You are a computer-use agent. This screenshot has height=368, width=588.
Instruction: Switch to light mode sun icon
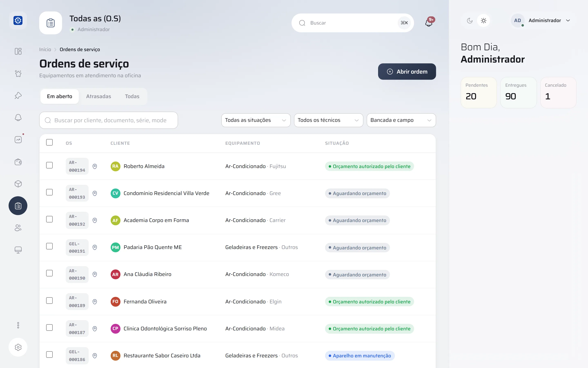click(x=483, y=20)
